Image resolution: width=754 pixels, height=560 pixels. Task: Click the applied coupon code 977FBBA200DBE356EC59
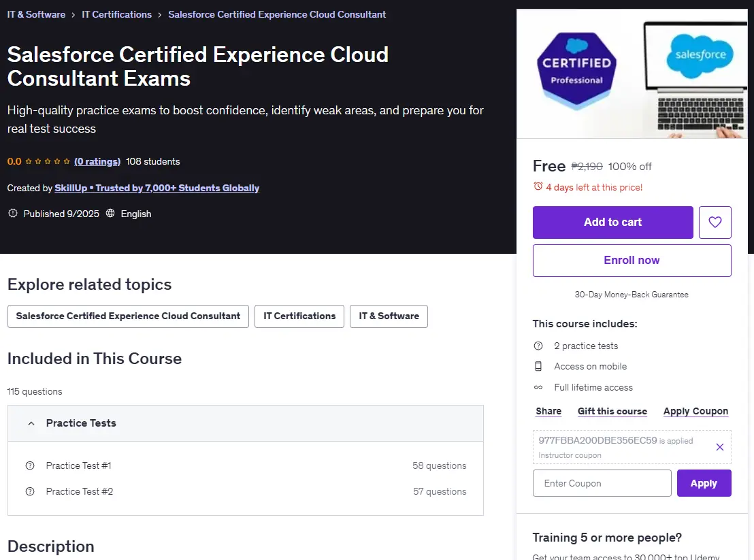point(597,440)
